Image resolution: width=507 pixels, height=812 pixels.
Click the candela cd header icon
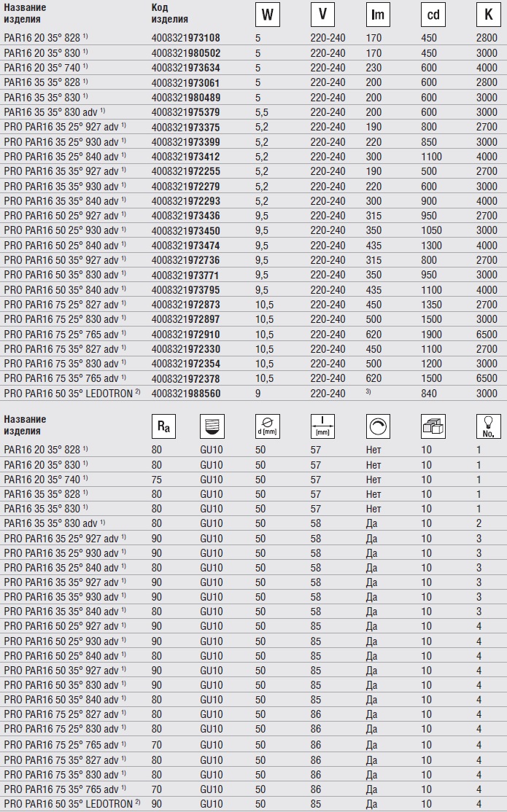(x=433, y=15)
